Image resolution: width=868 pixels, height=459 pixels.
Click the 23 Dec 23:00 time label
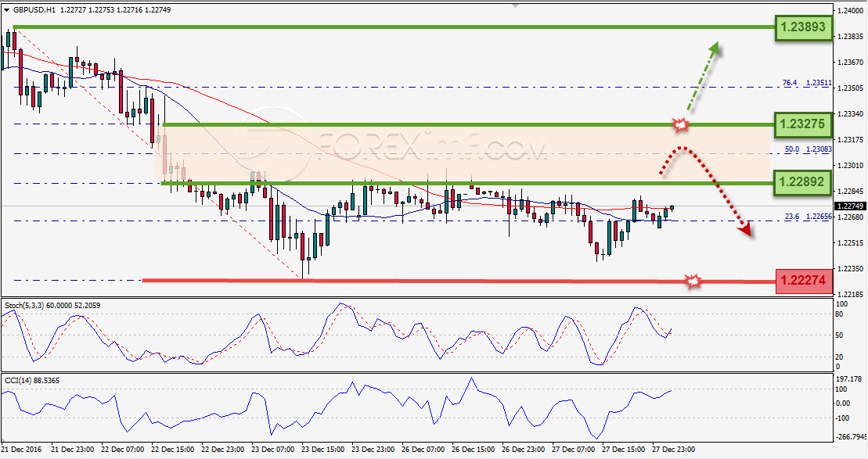pos(373,450)
